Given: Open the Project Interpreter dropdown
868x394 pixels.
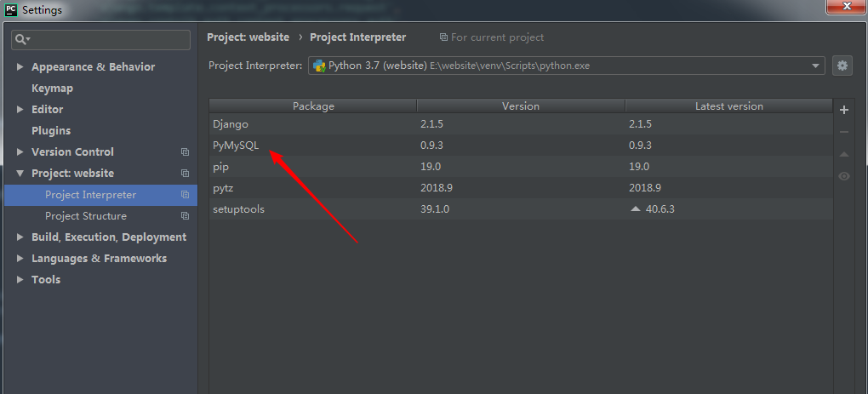Looking at the screenshot, I should tap(566, 66).
